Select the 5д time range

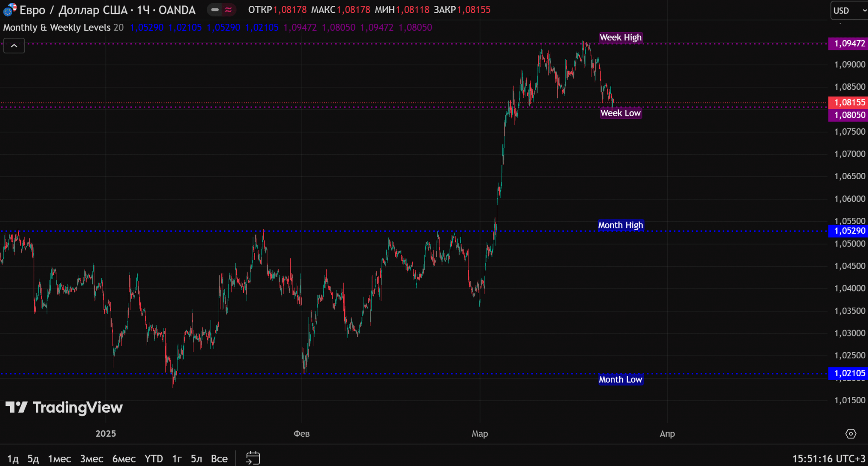[33, 458]
